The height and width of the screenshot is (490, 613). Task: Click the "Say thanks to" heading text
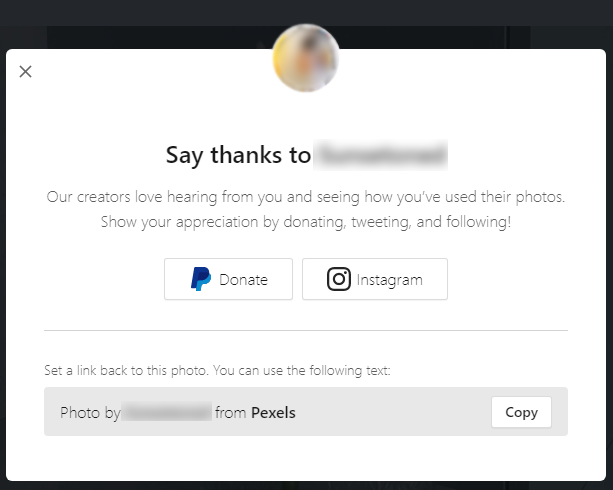click(238, 155)
